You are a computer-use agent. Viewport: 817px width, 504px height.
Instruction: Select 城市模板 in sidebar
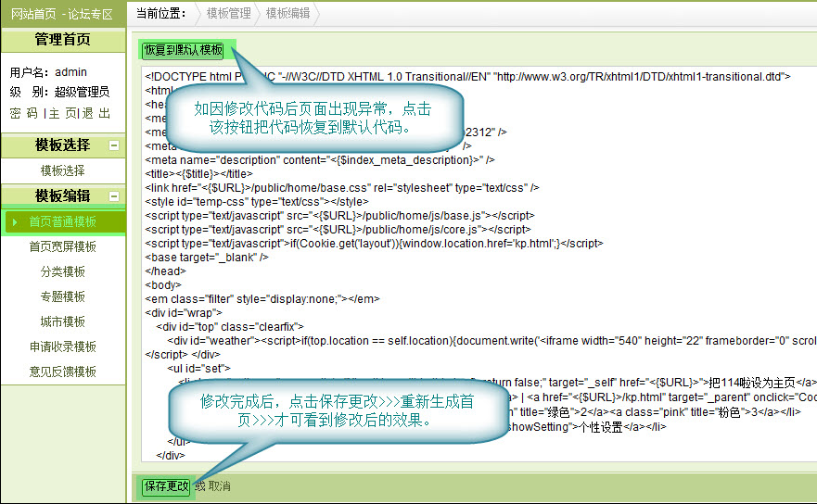click(62, 321)
